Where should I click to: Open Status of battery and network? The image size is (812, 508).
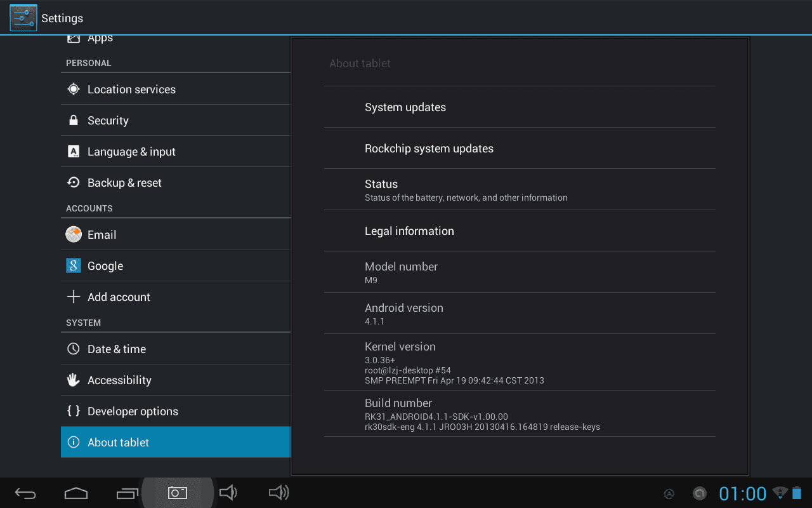(520, 189)
